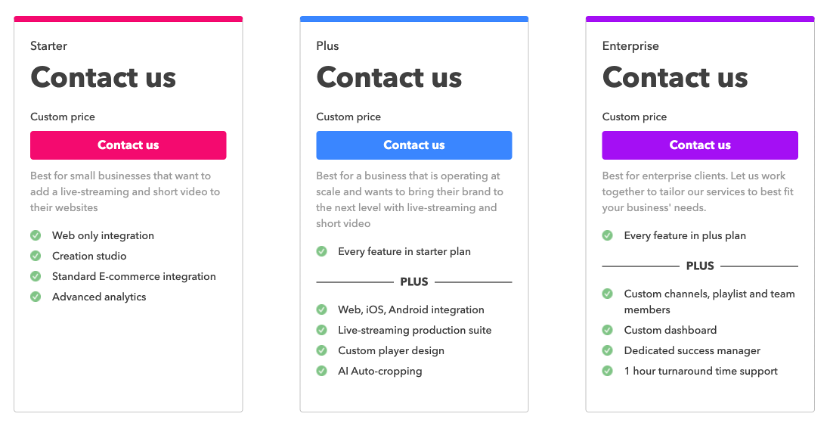Click the checkmark next to Custom dashboard
Image resolution: width=830 pixels, height=424 pixels.
608,330
